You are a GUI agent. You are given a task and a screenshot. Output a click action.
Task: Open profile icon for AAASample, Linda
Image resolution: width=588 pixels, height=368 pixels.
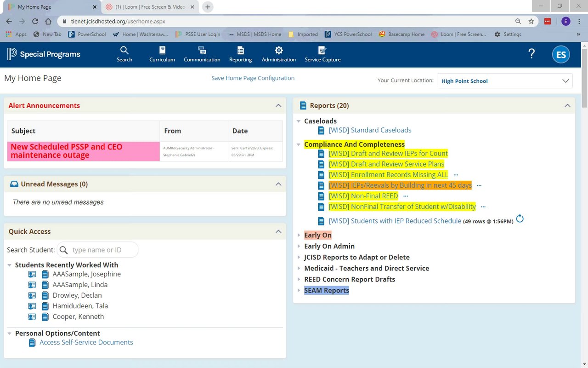tap(32, 285)
